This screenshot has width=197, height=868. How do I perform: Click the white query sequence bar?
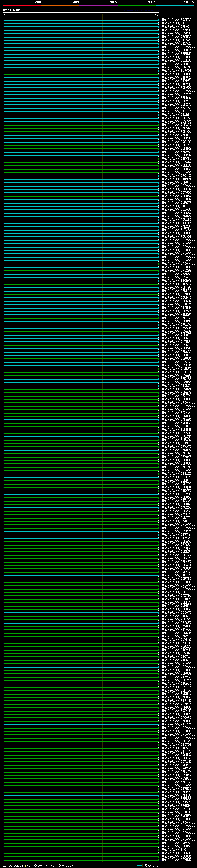pos(81,13)
